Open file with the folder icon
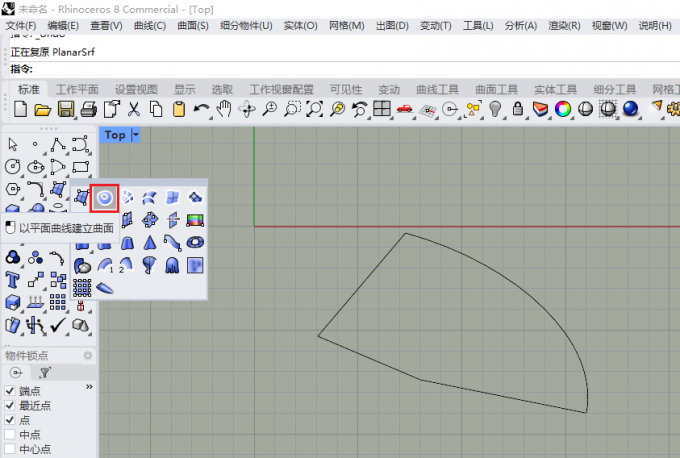The height and width of the screenshot is (458, 680). pyautogui.click(x=42, y=109)
